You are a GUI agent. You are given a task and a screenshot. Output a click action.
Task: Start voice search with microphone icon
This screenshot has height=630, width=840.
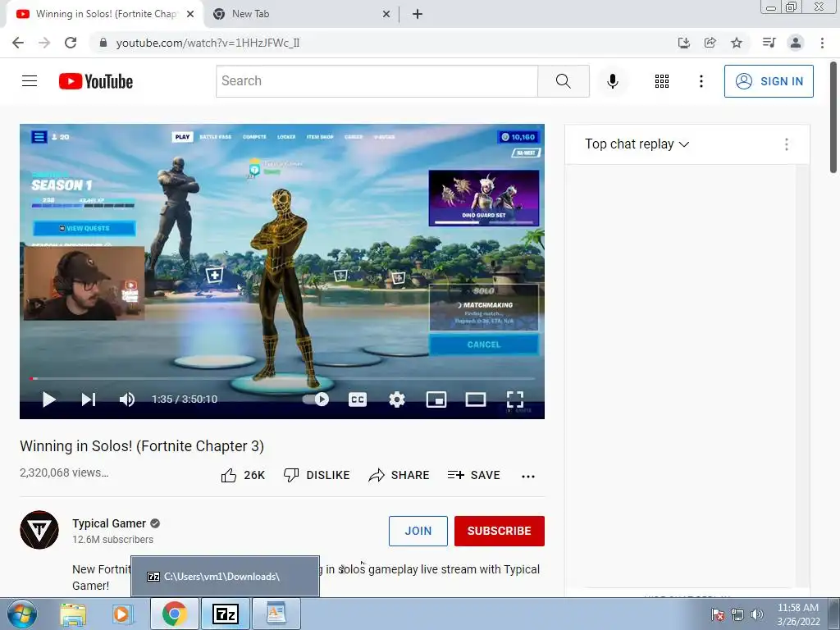tap(612, 81)
